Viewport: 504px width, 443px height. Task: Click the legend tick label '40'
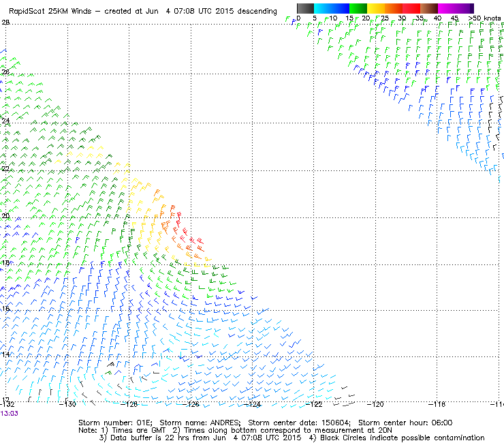click(x=437, y=18)
